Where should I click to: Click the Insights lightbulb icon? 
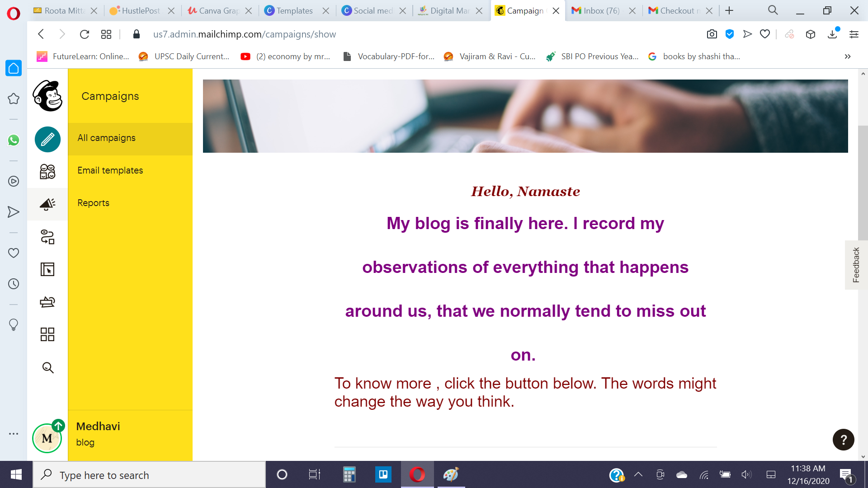click(14, 324)
